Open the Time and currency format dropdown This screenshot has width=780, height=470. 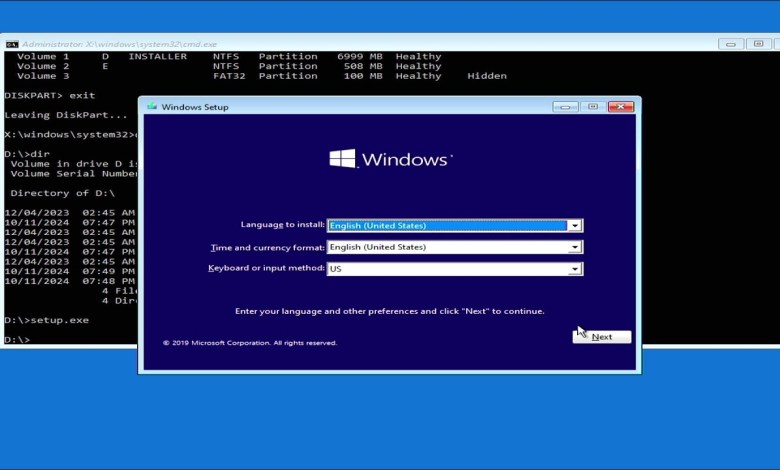tap(455, 247)
